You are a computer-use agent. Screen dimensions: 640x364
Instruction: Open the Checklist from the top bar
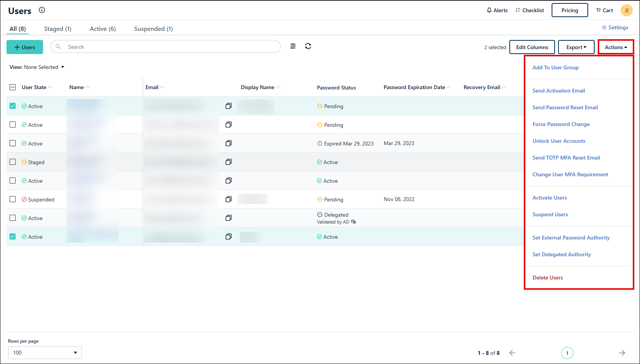[530, 10]
